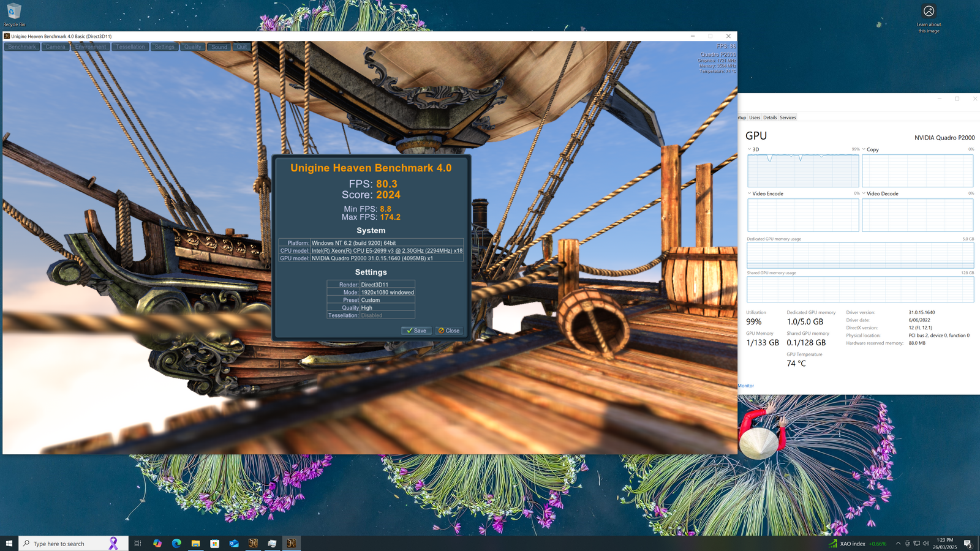Click the Shared GPU memory usage graph
The height and width of the screenshot is (551, 980).
(x=860, y=289)
